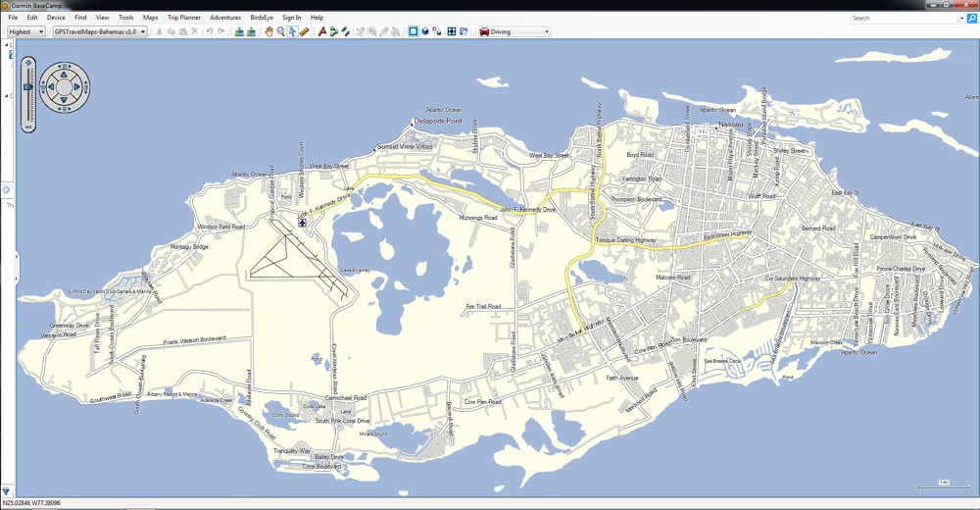Switch to 3D map view cube

[425, 31]
